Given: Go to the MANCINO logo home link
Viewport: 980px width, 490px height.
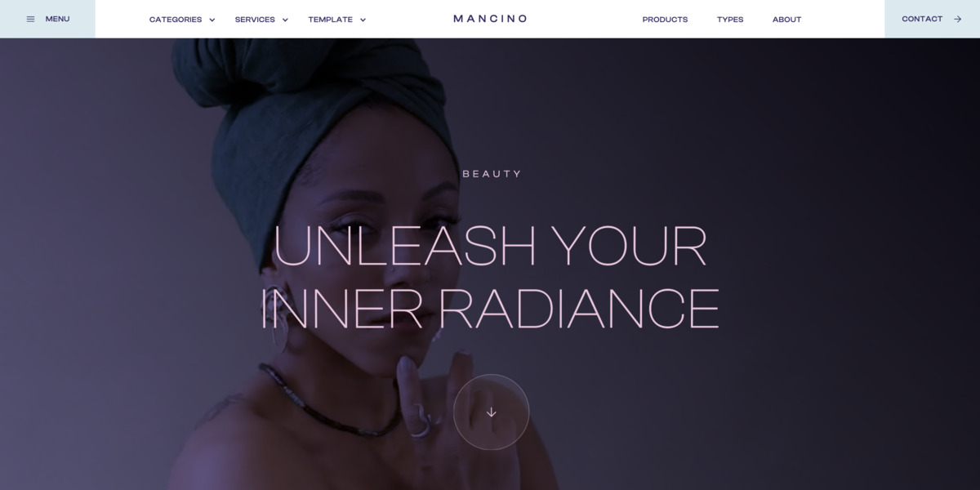Looking at the screenshot, I should coord(490,19).
